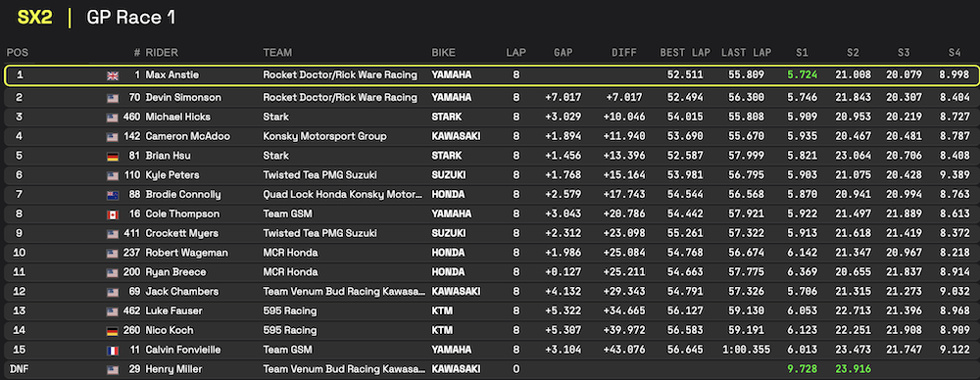This screenshot has height=380, width=980.
Task: Select rider name Brian Hsu
Action: 168,156
